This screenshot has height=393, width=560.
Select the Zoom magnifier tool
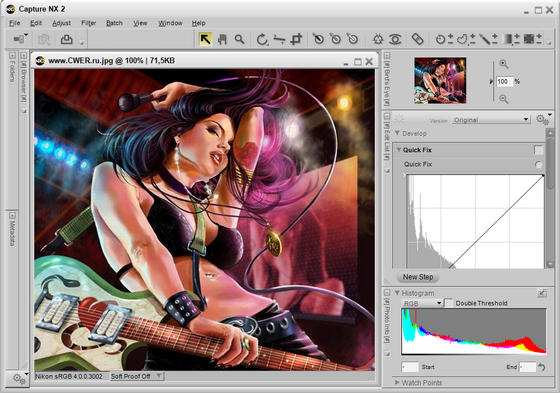coord(240,39)
